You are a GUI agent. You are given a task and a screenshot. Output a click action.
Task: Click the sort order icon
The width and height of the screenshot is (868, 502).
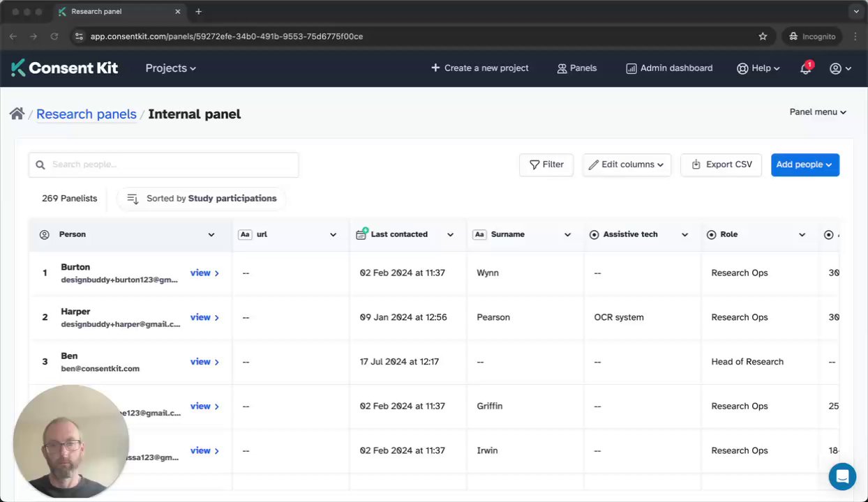pyautogui.click(x=133, y=199)
